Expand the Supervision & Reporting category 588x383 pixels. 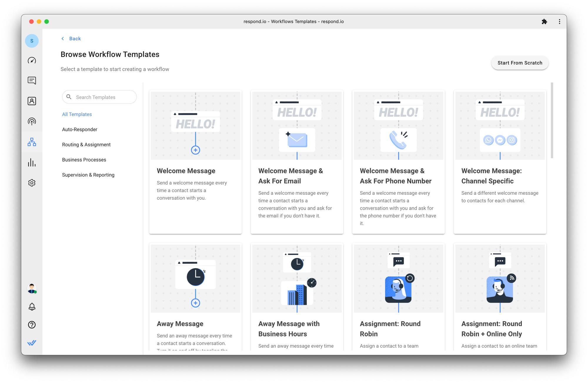click(88, 174)
